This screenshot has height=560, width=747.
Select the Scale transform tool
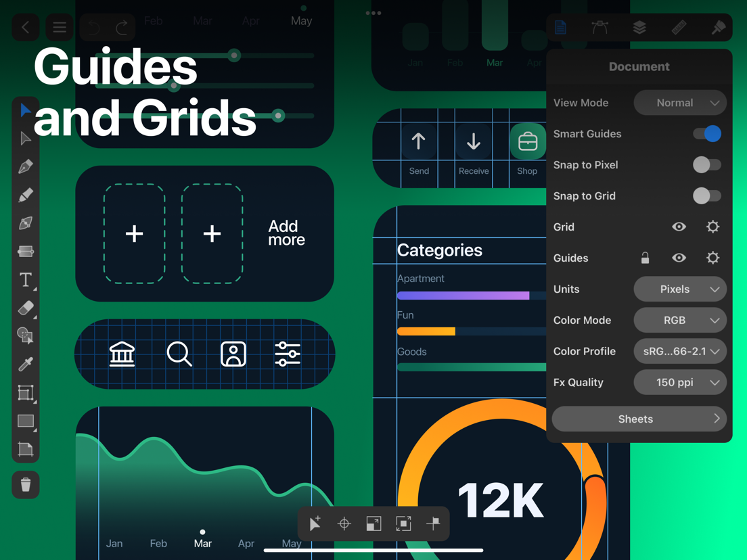tap(26, 393)
